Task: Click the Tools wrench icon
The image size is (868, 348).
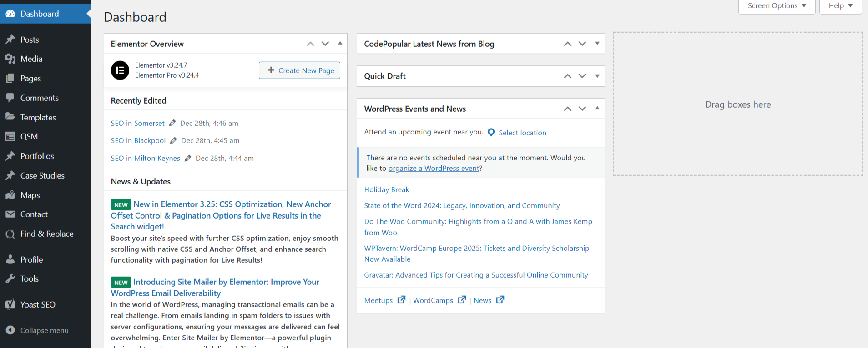Action: tap(10, 278)
